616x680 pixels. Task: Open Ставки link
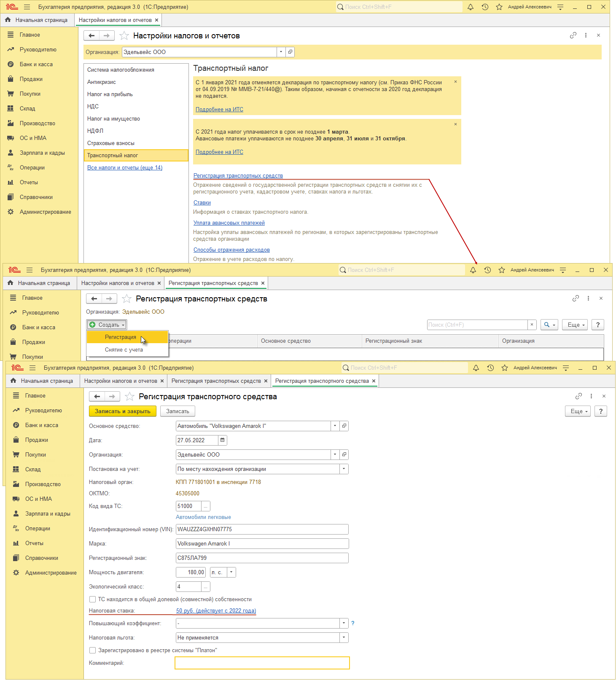202,202
